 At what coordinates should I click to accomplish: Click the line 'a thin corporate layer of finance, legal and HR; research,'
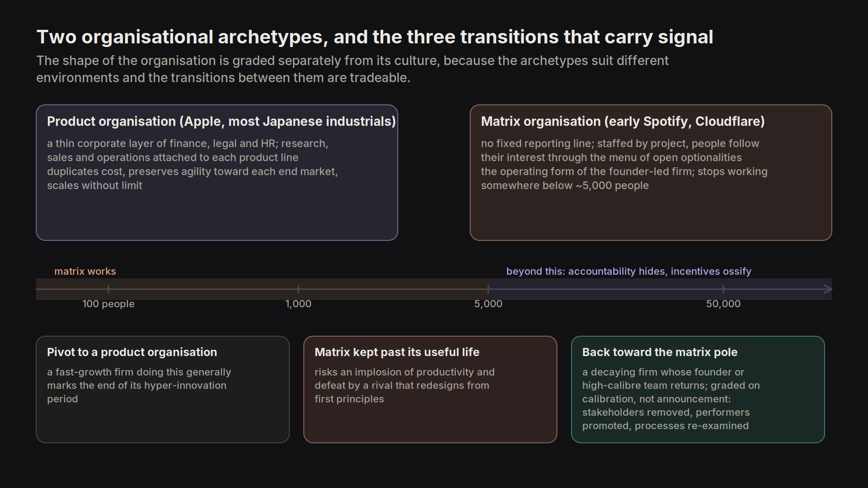(188, 144)
